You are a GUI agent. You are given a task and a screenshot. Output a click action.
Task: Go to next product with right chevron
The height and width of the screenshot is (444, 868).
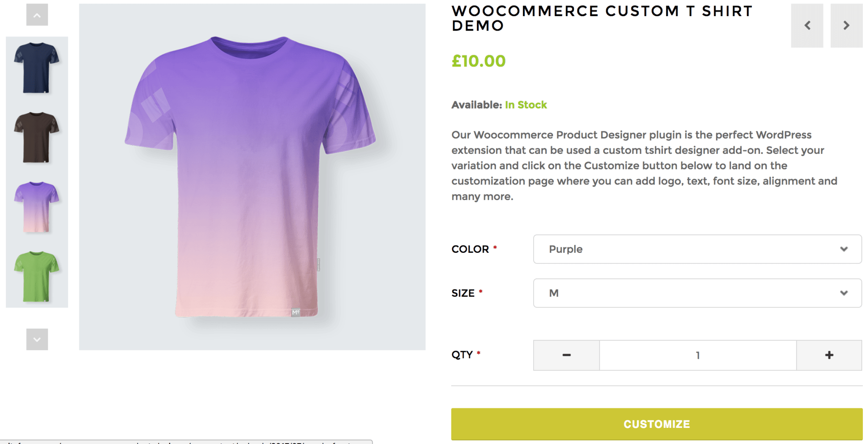pyautogui.click(x=846, y=25)
